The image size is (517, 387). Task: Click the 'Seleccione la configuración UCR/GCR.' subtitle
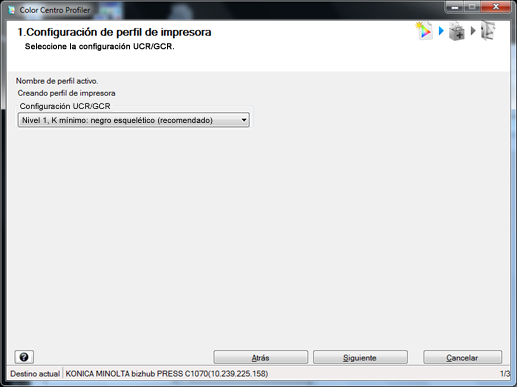(x=100, y=46)
